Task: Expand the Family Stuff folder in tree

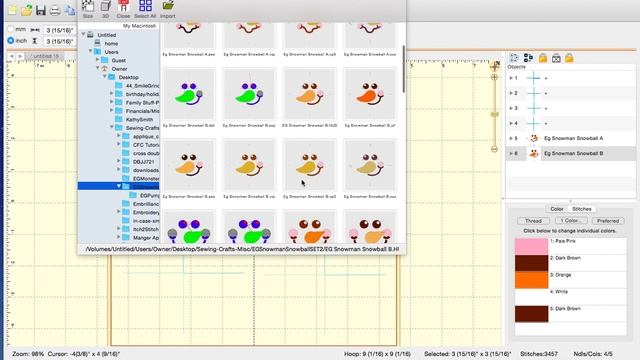Action: [x=112, y=102]
